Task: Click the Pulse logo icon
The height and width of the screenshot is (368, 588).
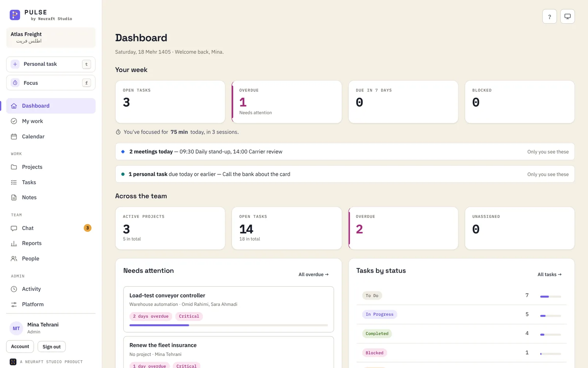Action: [x=15, y=15]
